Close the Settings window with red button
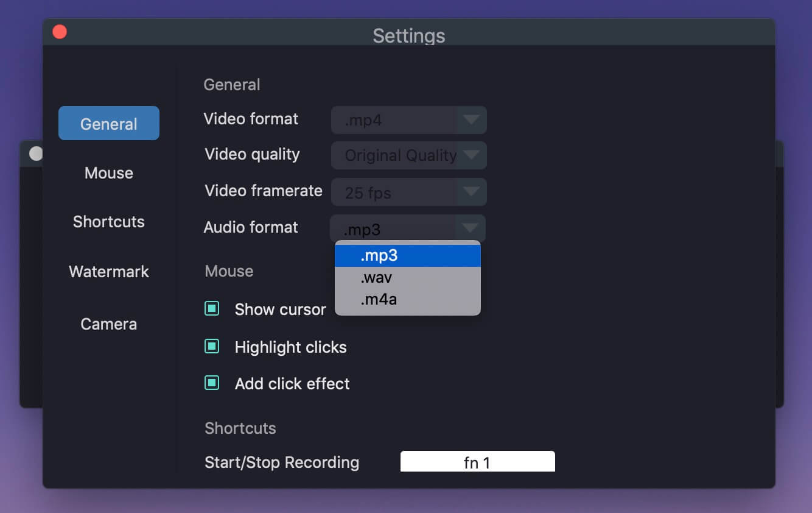Screen dimensions: 812x513 pyautogui.click(x=60, y=32)
